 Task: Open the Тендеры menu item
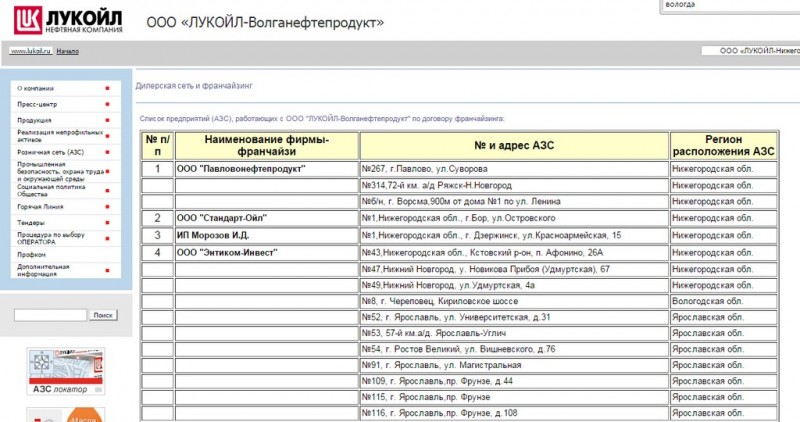tap(31, 222)
